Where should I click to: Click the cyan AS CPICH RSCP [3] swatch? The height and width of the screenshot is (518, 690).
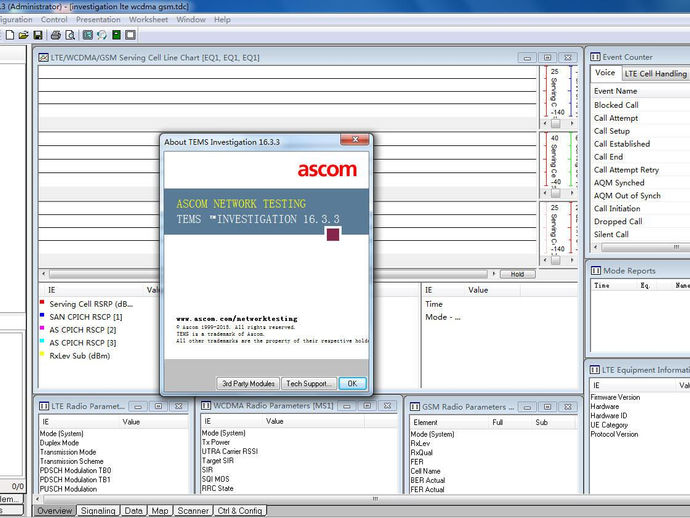coord(42,341)
